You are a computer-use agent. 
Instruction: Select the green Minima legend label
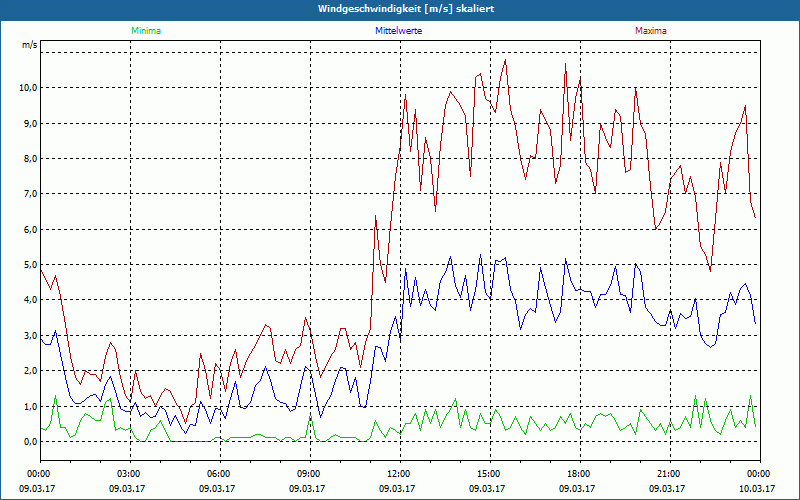(x=146, y=31)
